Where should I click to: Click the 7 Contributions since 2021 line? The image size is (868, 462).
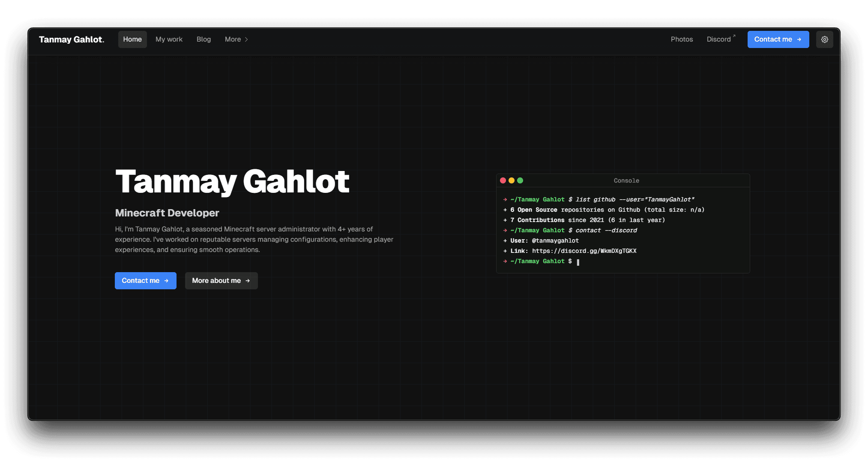point(584,220)
